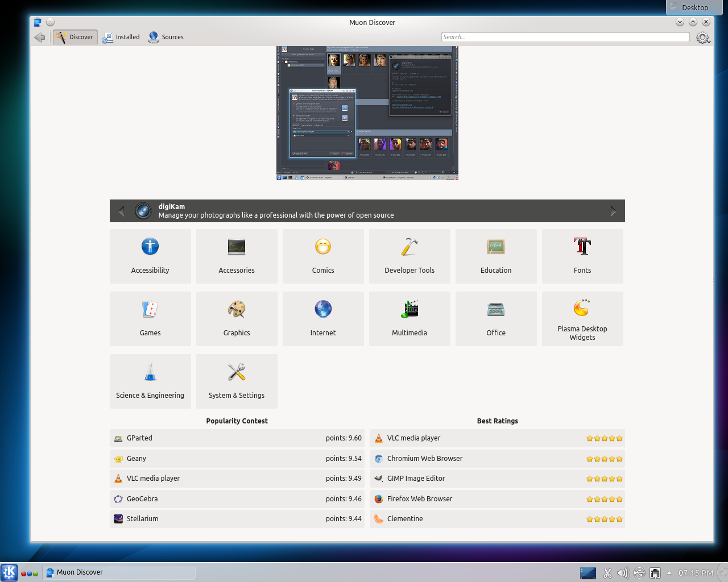The image size is (728, 582).
Task: Open the Fonts category
Action: pos(582,256)
